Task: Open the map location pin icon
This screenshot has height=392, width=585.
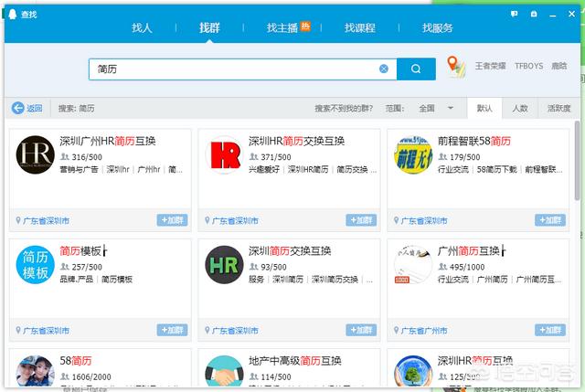Action: (x=455, y=67)
